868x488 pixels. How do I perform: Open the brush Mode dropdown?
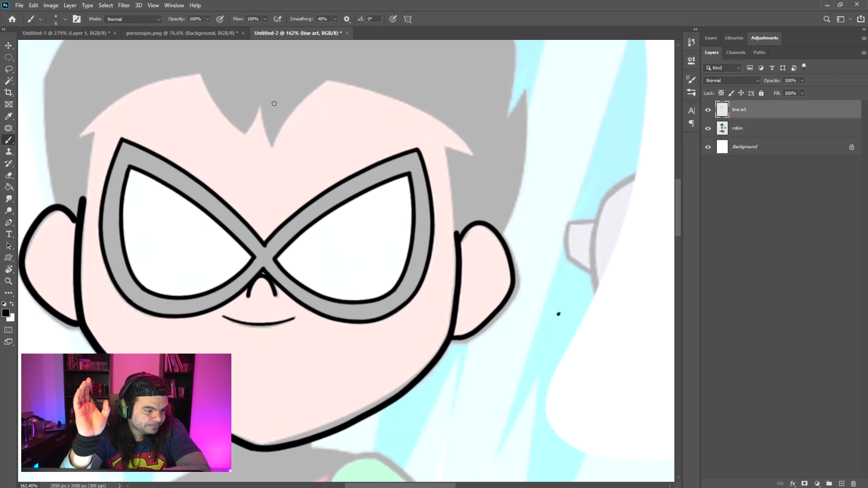point(134,19)
